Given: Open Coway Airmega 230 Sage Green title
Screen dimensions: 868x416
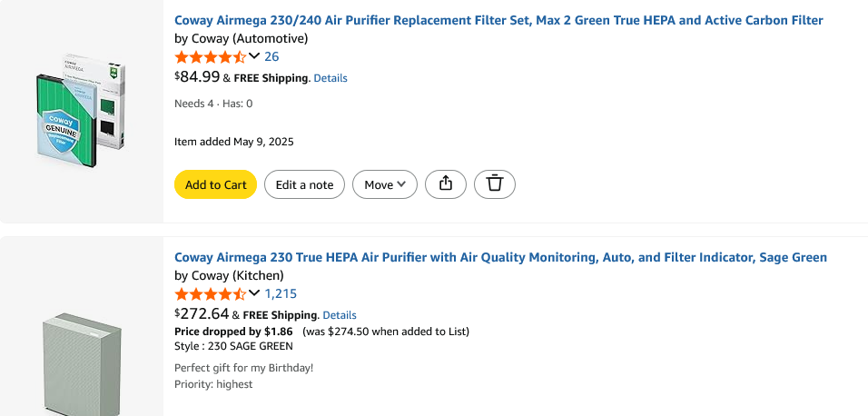Looking at the screenshot, I should 500,258.
